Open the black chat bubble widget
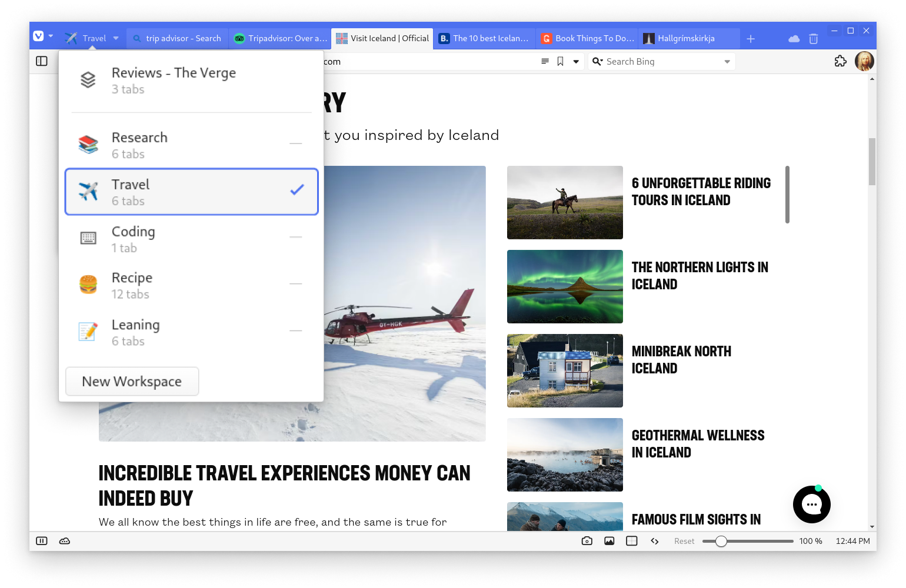This screenshot has height=588, width=906. click(811, 505)
